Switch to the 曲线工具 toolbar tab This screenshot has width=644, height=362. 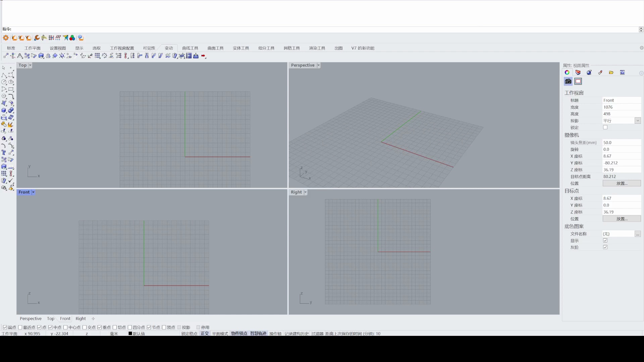190,48
